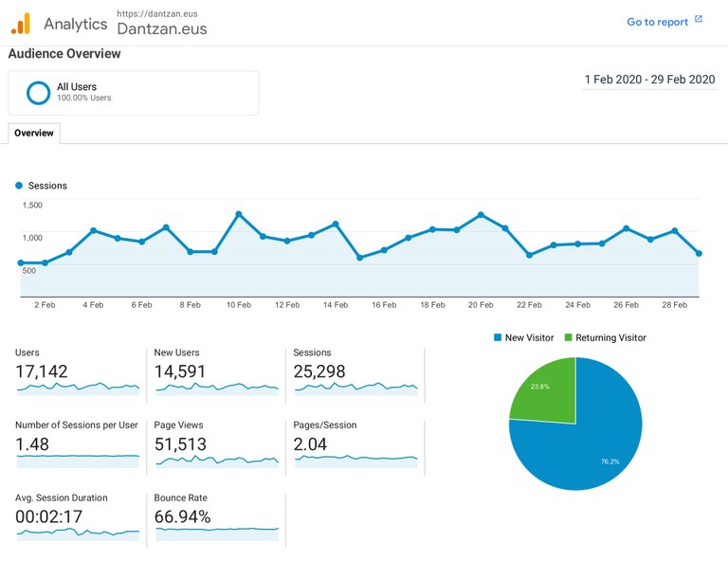Select the Overview tab

click(34, 134)
